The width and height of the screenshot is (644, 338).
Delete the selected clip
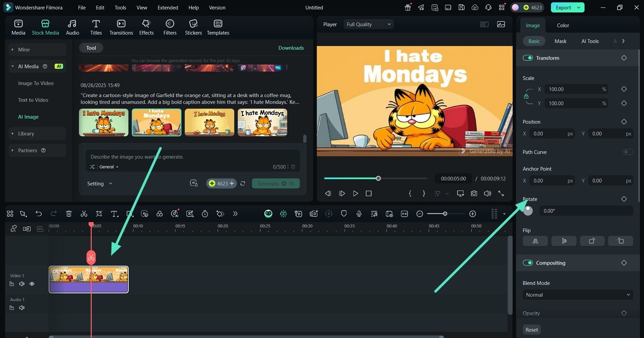point(69,214)
